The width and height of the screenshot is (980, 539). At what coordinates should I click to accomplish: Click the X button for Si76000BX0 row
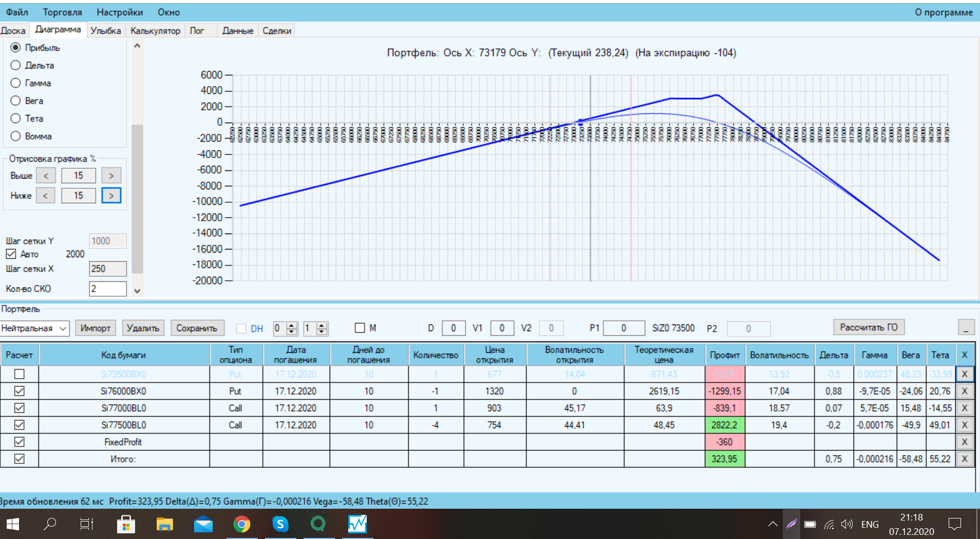[x=964, y=391]
